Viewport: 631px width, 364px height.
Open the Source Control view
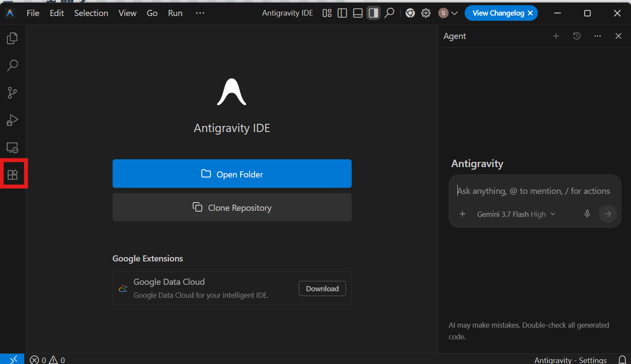point(13,93)
